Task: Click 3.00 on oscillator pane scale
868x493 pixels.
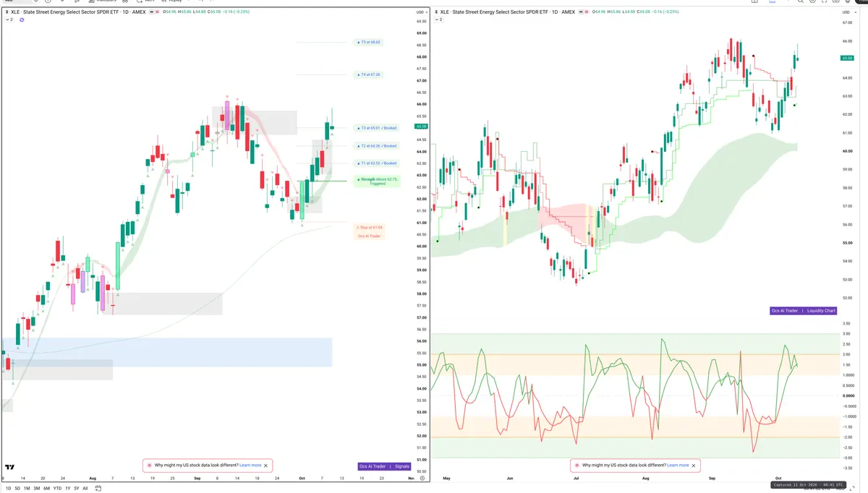Action: (x=846, y=334)
